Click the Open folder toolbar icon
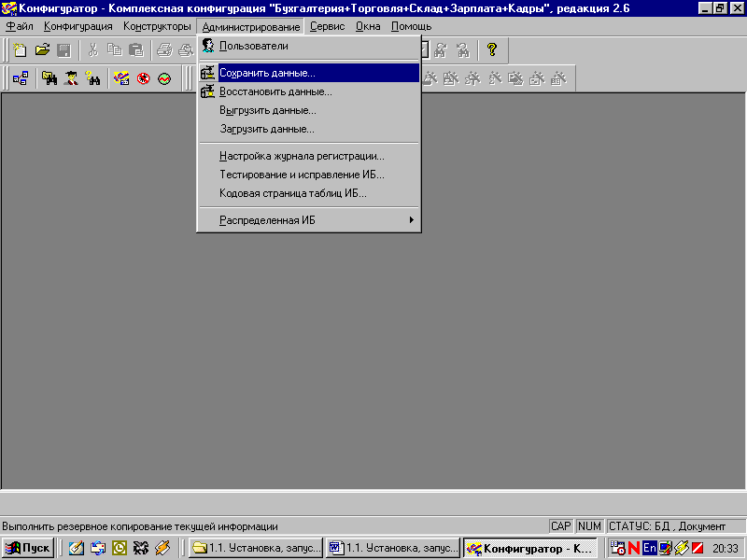Screen dimensions: 747x560 click(42, 50)
